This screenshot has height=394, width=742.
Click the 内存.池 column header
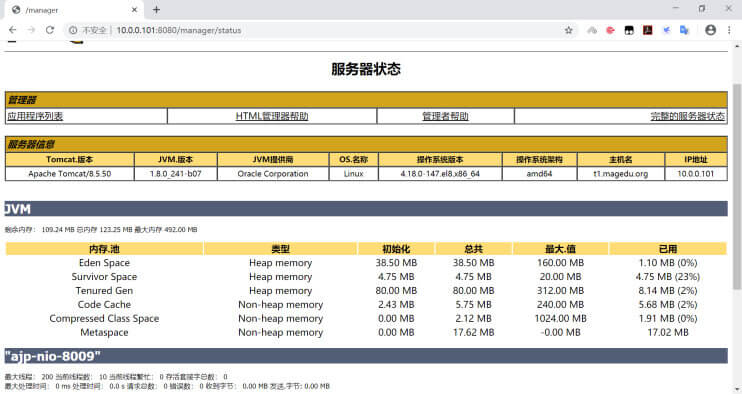click(104, 249)
